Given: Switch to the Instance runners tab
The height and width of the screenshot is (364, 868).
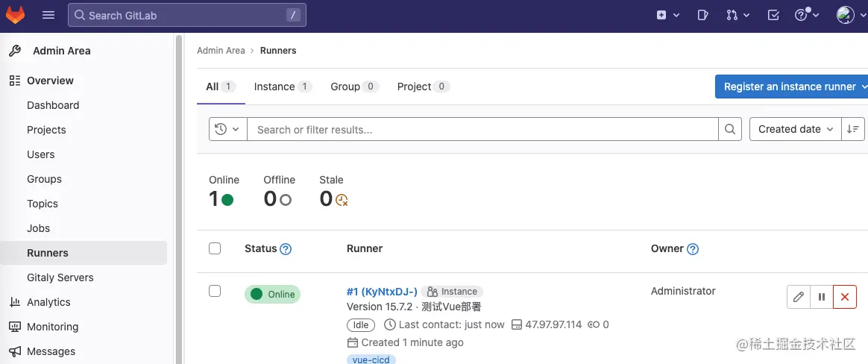Looking at the screenshot, I should coord(281,87).
